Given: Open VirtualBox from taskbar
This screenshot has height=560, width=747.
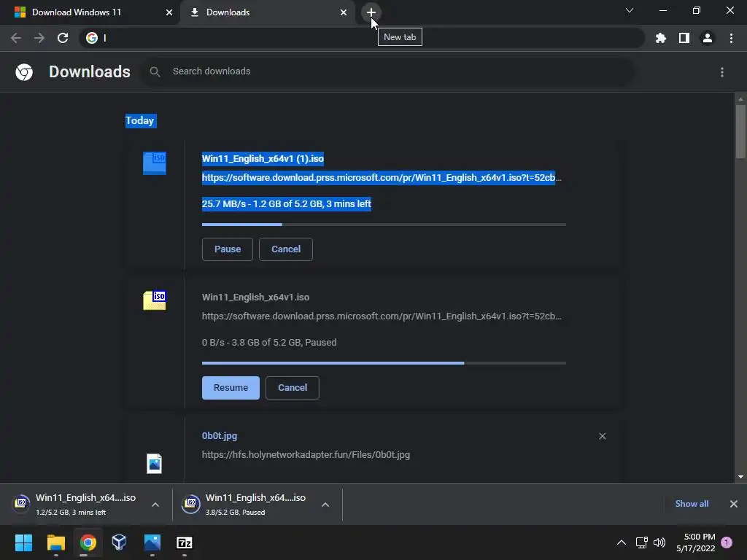Looking at the screenshot, I should tap(119, 542).
